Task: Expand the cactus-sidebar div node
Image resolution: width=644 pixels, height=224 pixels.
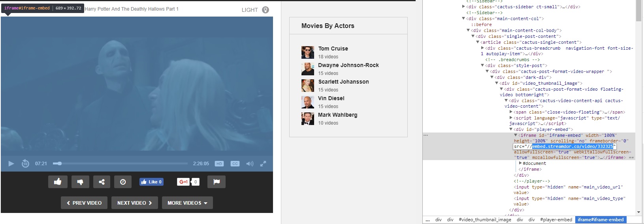Action: [463, 7]
